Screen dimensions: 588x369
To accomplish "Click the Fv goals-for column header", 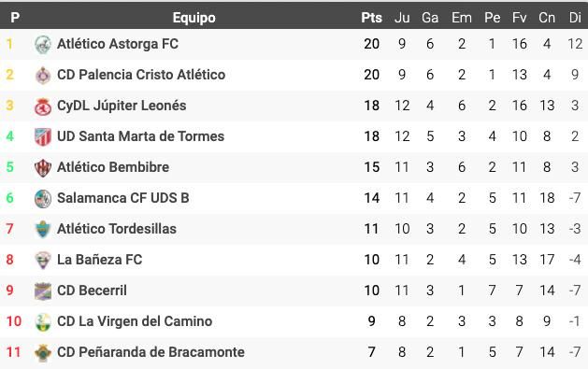I will click(520, 18).
